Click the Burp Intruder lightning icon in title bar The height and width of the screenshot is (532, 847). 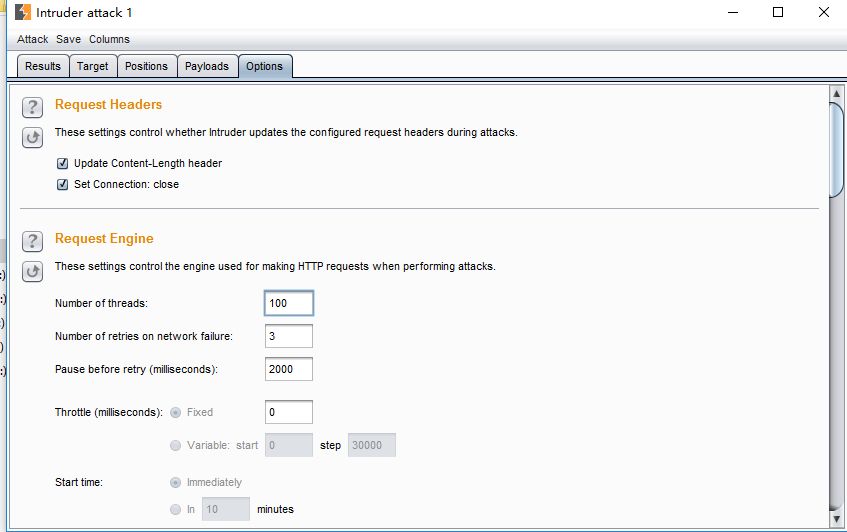point(23,12)
